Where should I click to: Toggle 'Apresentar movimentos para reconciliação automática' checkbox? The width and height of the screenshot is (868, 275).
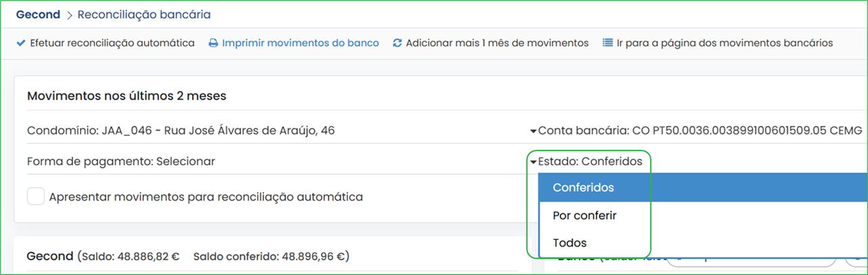[36, 196]
